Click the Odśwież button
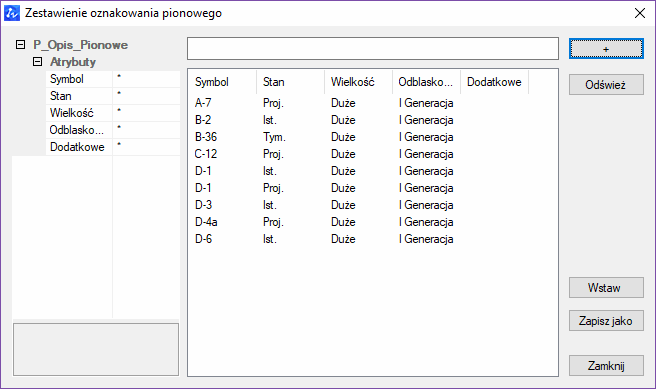The width and height of the screenshot is (656, 389). pyautogui.click(x=606, y=85)
